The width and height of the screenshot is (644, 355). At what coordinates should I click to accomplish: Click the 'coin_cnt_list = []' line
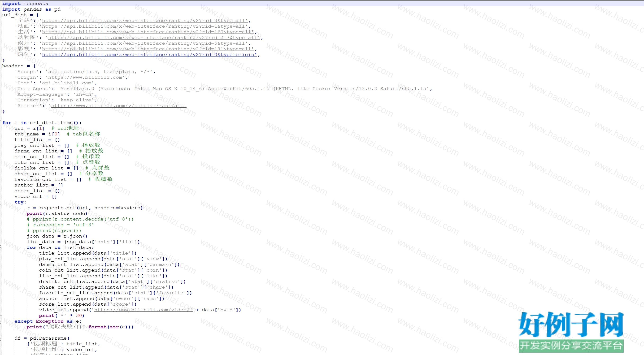(42, 157)
